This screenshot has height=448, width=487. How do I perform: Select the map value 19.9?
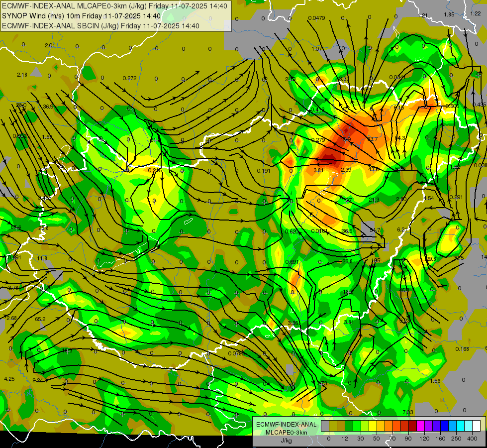(345, 139)
